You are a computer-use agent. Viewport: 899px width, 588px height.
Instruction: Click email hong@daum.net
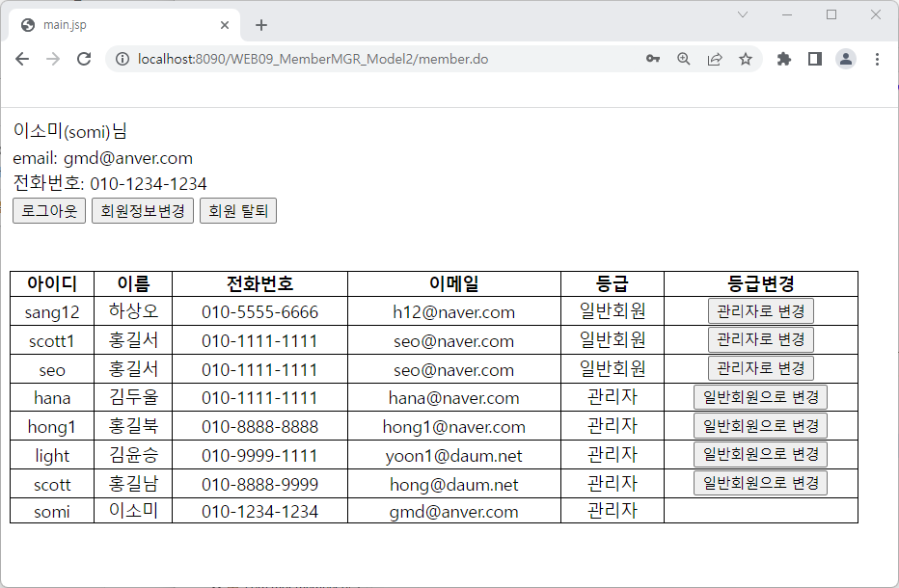click(x=454, y=484)
